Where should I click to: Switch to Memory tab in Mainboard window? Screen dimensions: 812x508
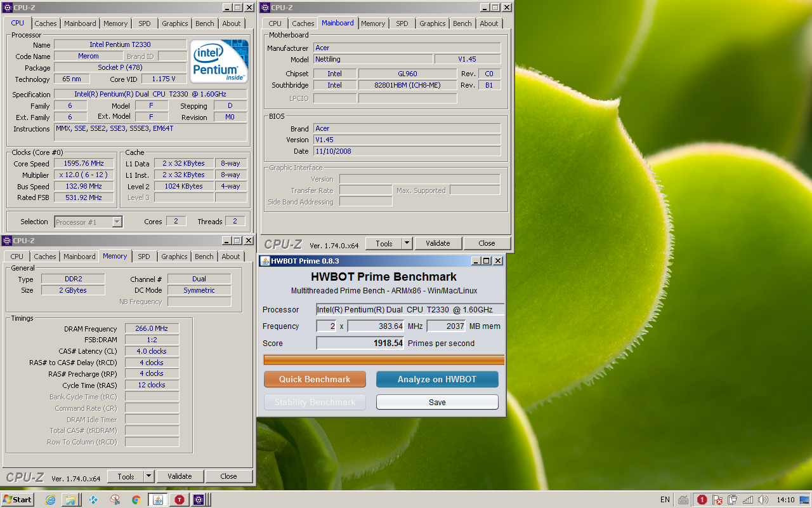pos(373,23)
